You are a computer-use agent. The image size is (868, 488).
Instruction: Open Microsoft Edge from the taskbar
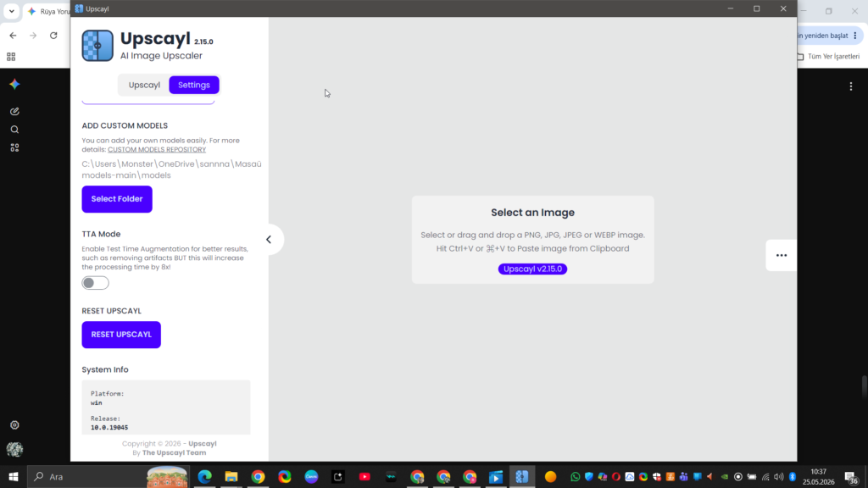point(205,476)
